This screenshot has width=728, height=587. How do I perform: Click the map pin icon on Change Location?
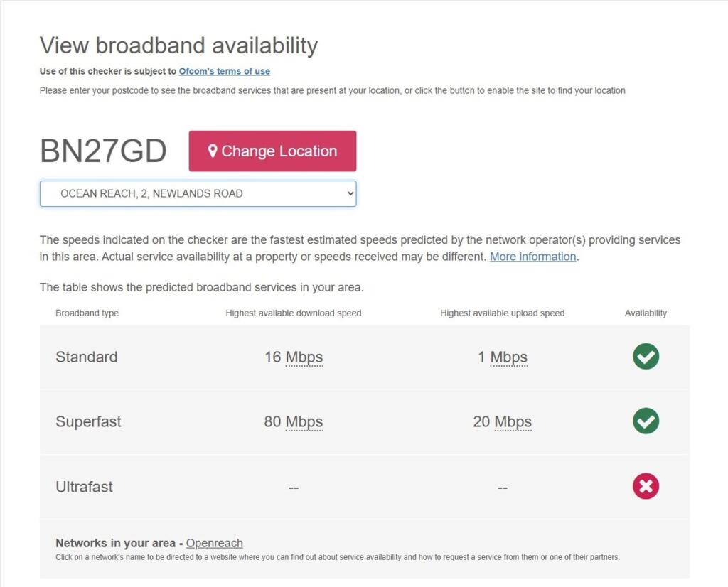click(x=212, y=151)
